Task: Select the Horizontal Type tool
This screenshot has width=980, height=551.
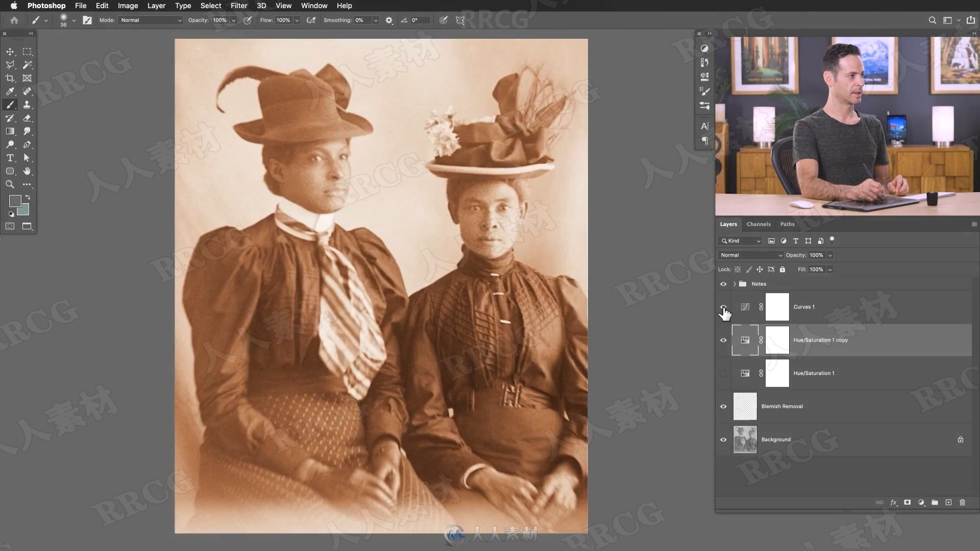Action: [x=10, y=158]
